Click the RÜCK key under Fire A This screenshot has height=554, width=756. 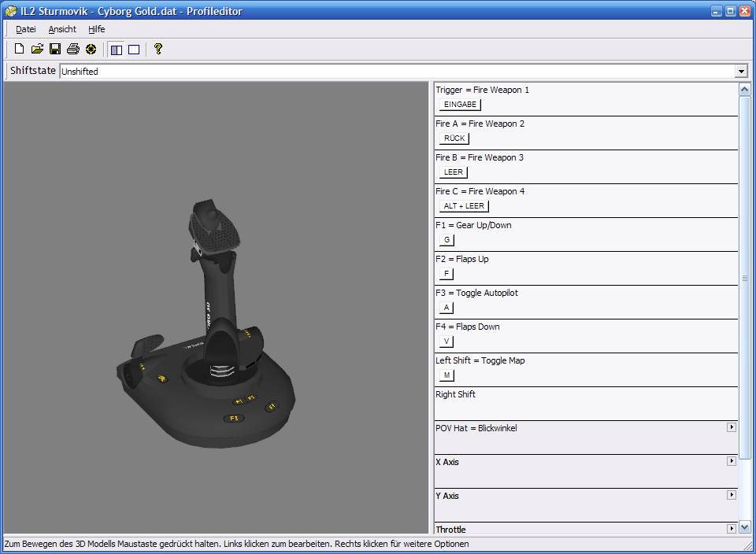point(454,138)
